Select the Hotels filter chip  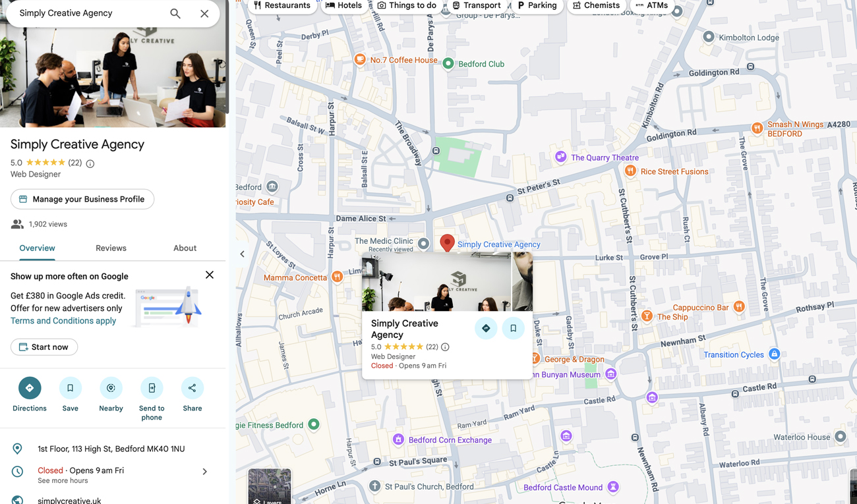343,5
